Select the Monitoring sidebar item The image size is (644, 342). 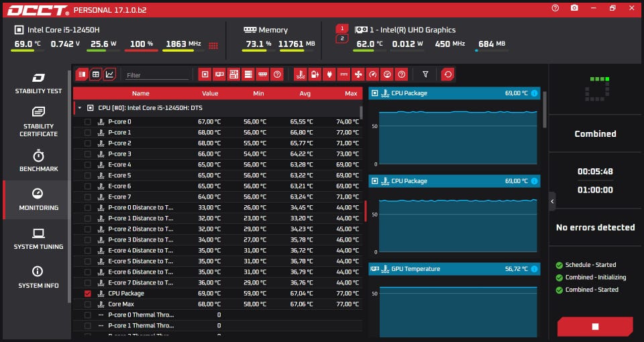tap(38, 200)
